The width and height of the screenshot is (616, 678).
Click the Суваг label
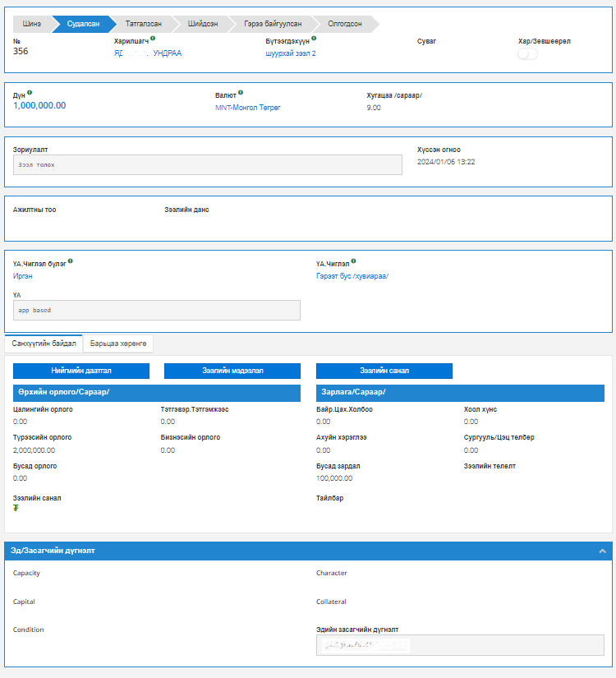(x=426, y=42)
